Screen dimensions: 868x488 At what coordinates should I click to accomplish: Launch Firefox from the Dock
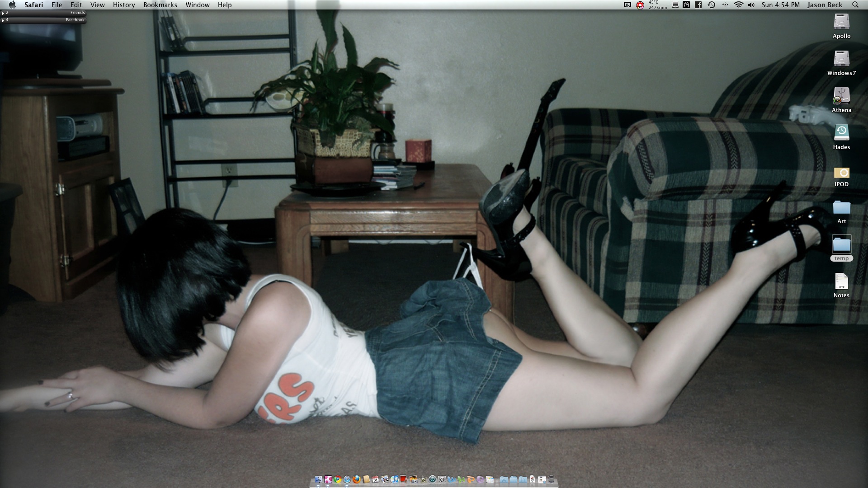357,479
